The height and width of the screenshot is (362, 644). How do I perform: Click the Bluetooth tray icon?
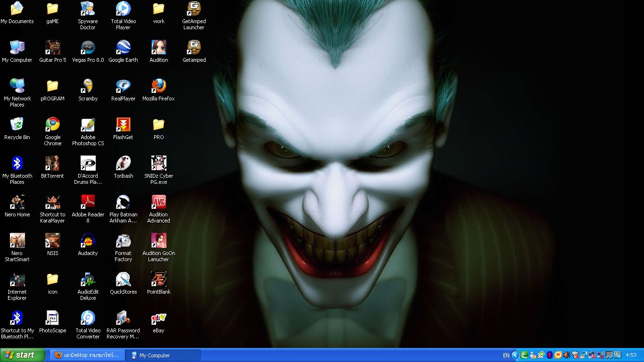point(549,355)
